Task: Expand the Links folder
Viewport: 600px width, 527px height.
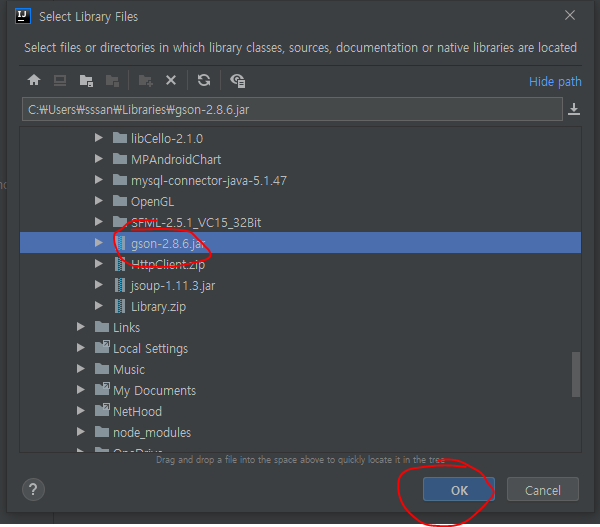Action: point(81,327)
